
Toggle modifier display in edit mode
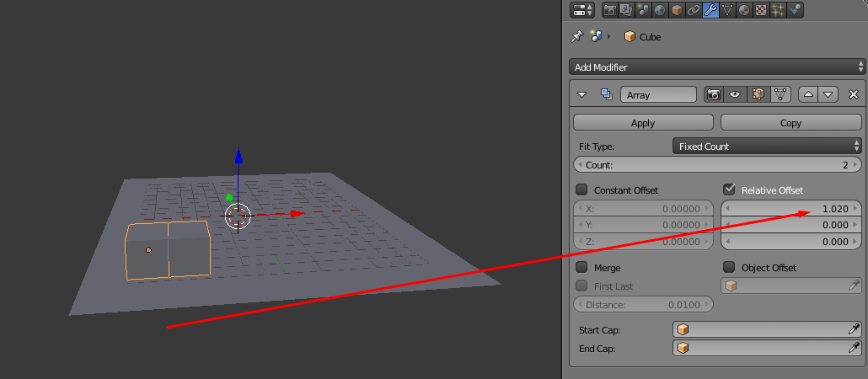click(758, 94)
